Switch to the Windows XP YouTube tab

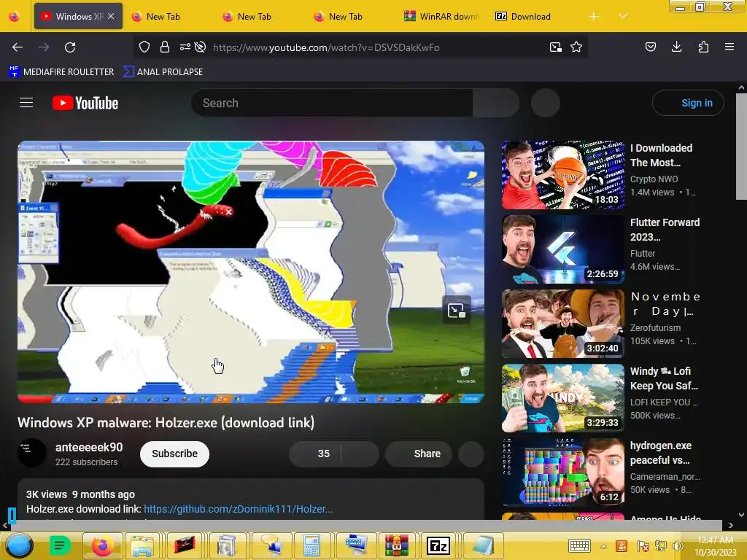point(72,16)
